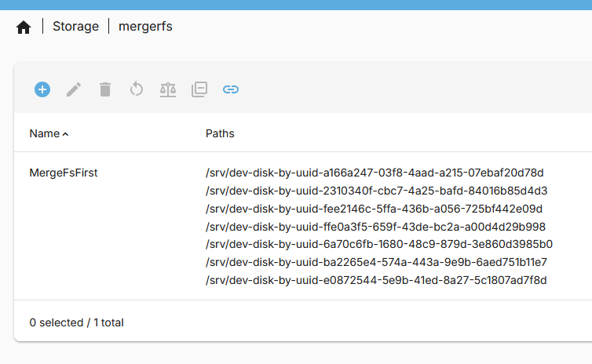Click the path ending in 07ebaf20d78d
This screenshot has width=592, height=364.
(x=375, y=173)
